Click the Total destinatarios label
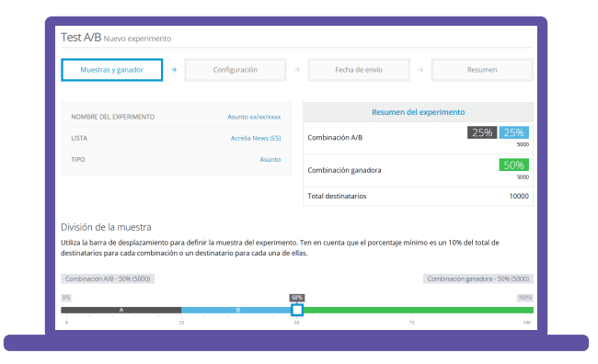This screenshot has width=598, height=364. pos(337,196)
